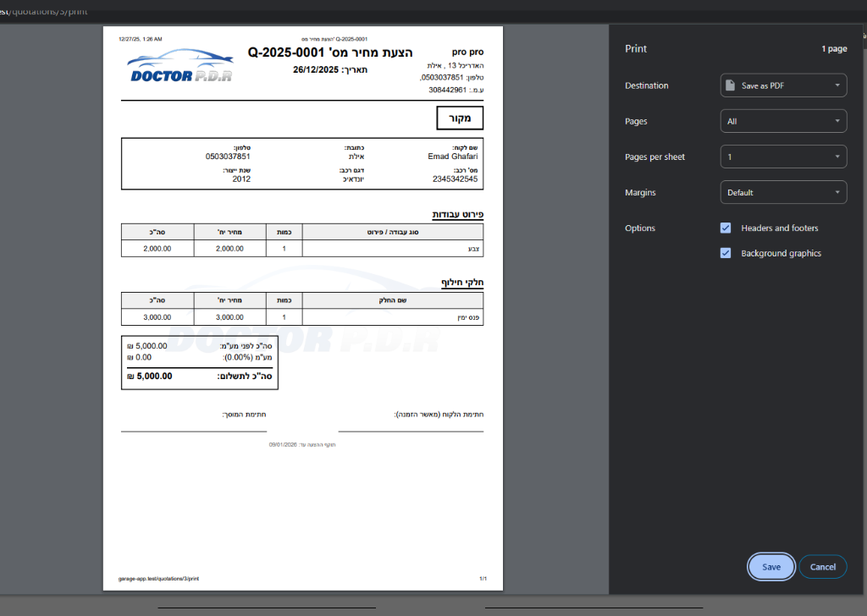Expand the Margins dropdown set to Default
This screenshot has width=867, height=616.
783,192
